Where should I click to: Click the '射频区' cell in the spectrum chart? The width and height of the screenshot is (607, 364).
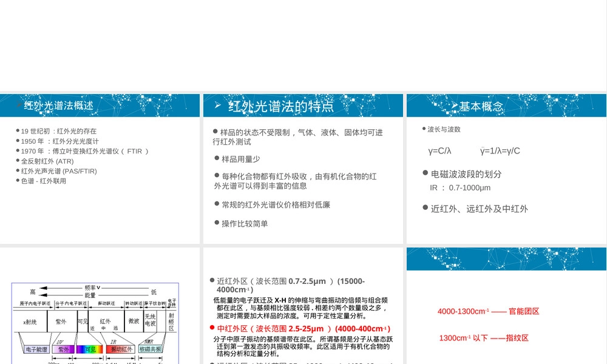pos(172,322)
